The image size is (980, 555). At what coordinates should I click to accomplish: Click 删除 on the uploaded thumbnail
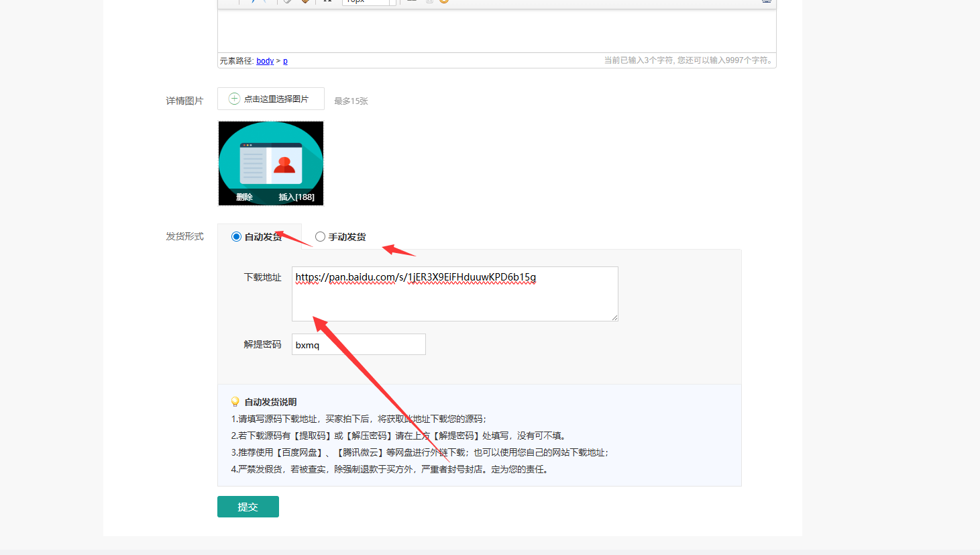point(244,197)
